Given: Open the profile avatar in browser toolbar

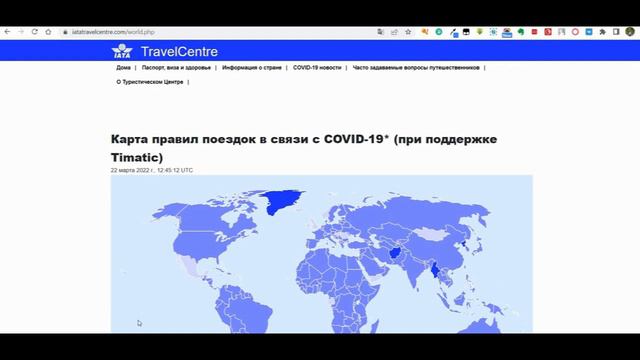Looking at the screenshot, I should [x=630, y=32].
